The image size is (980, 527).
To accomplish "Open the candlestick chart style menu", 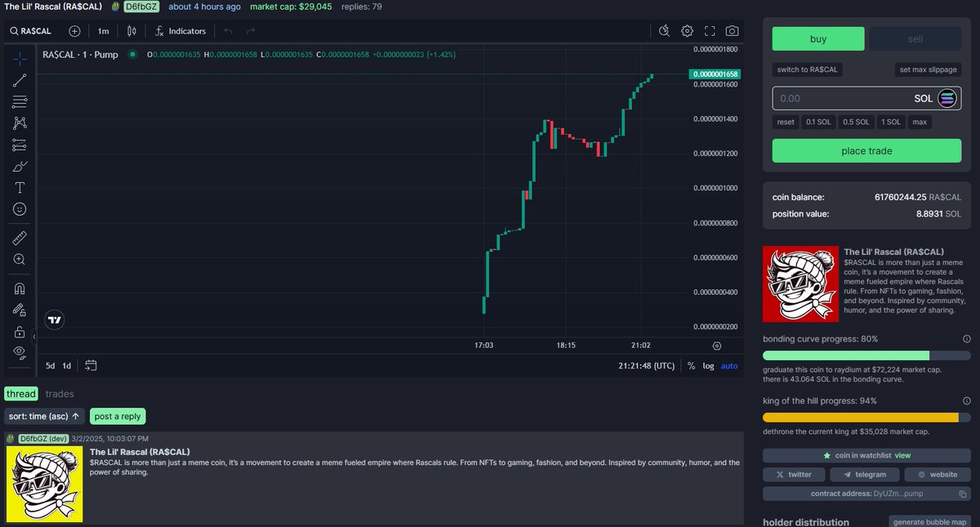I will point(131,31).
